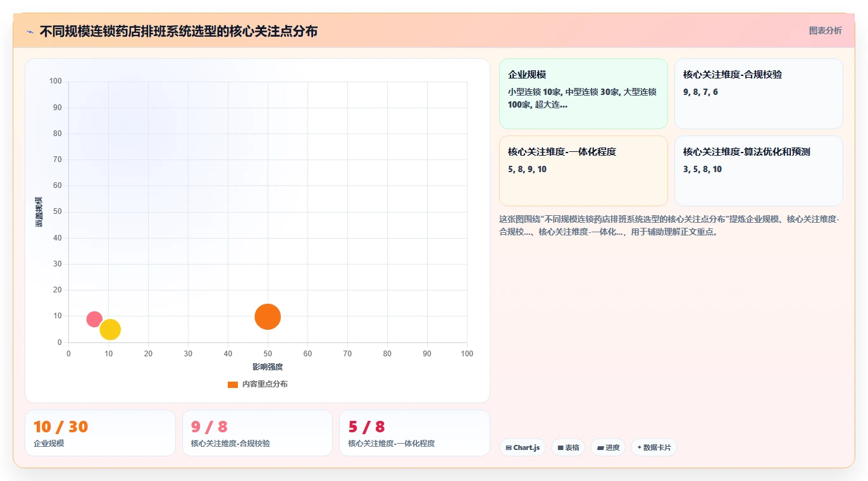868x481 pixels.
Task: Select the orange bubble at 50 on the chart
Action: [268, 316]
